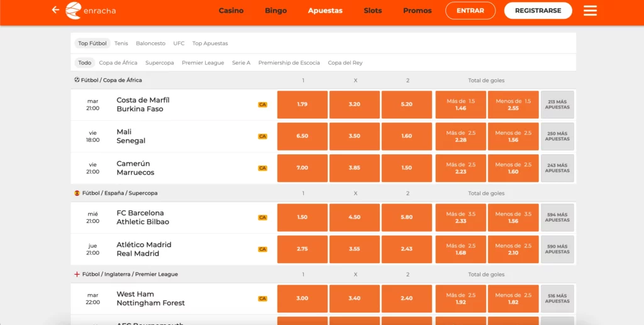The width and height of the screenshot is (644, 325).
Task: Open the Casino section
Action: coord(231,11)
